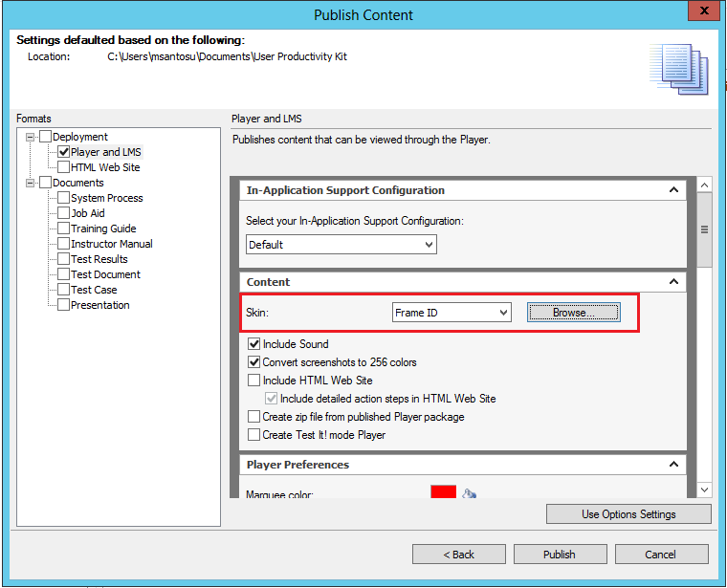
Task: Close the Publish Content dialog
Action: click(x=703, y=13)
